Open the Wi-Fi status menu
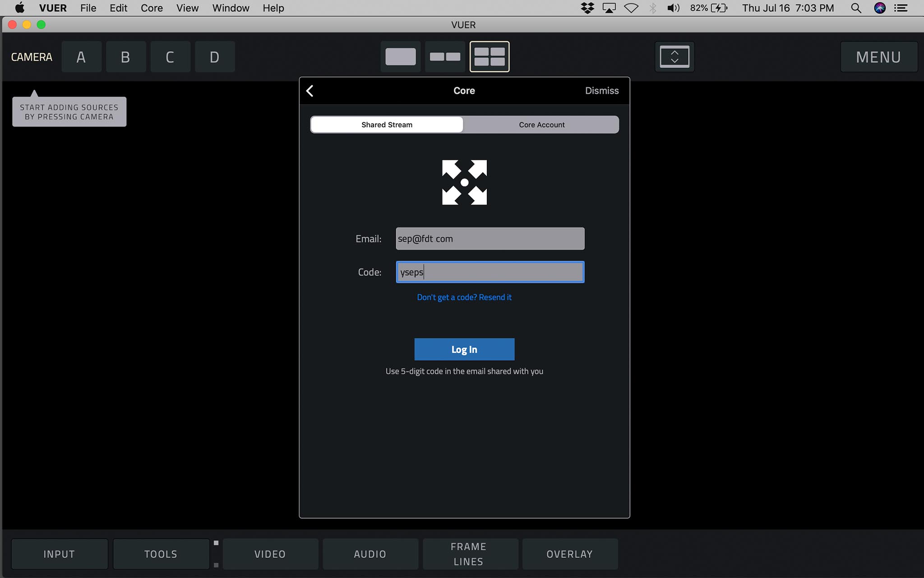 tap(631, 8)
